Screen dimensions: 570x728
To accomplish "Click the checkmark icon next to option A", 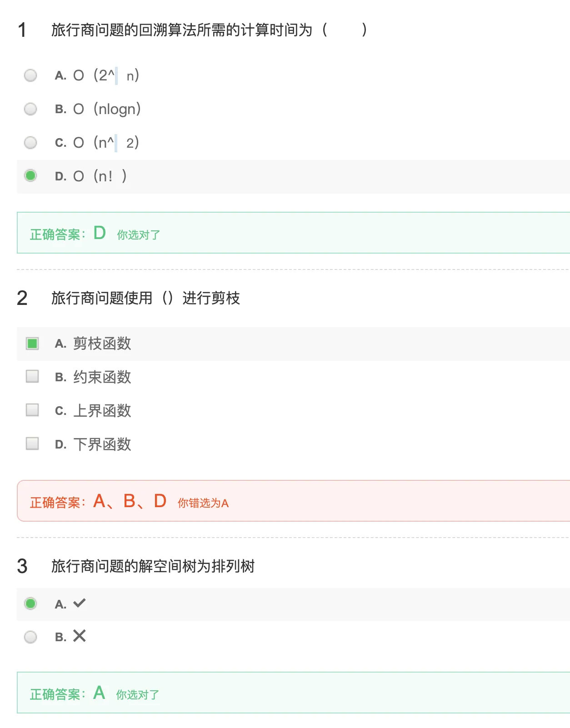I will pyautogui.click(x=80, y=603).
